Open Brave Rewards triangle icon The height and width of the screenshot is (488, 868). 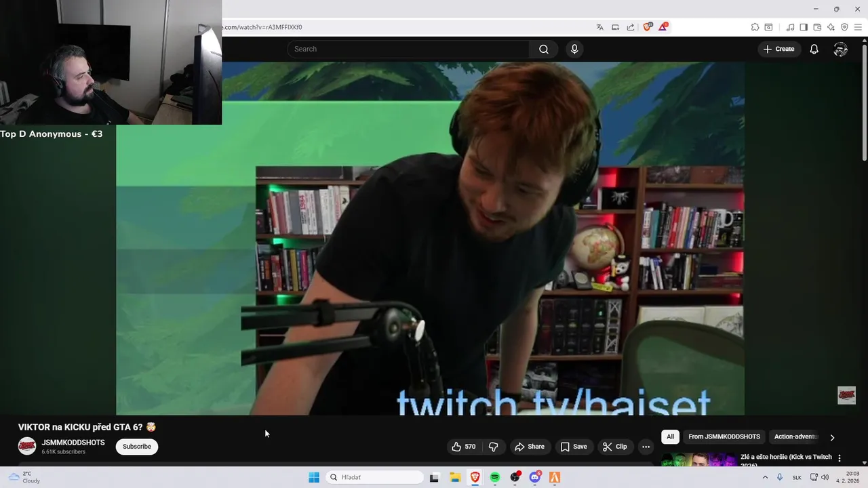point(663,26)
